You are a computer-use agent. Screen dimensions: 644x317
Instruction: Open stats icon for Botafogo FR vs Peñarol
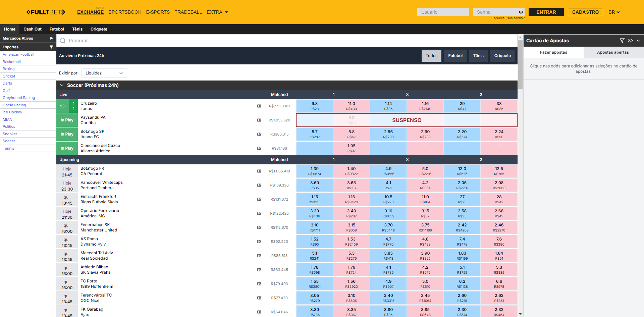click(259, 171)
